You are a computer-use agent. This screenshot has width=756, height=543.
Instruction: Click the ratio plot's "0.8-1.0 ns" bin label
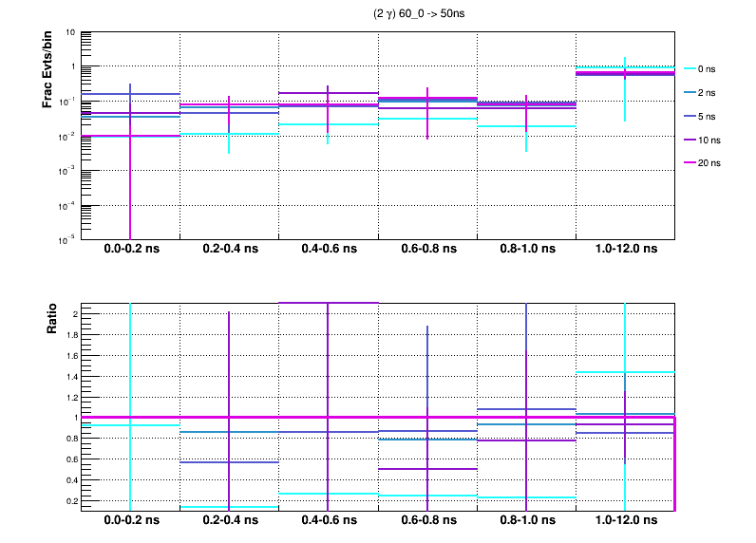tap(525, 521)
